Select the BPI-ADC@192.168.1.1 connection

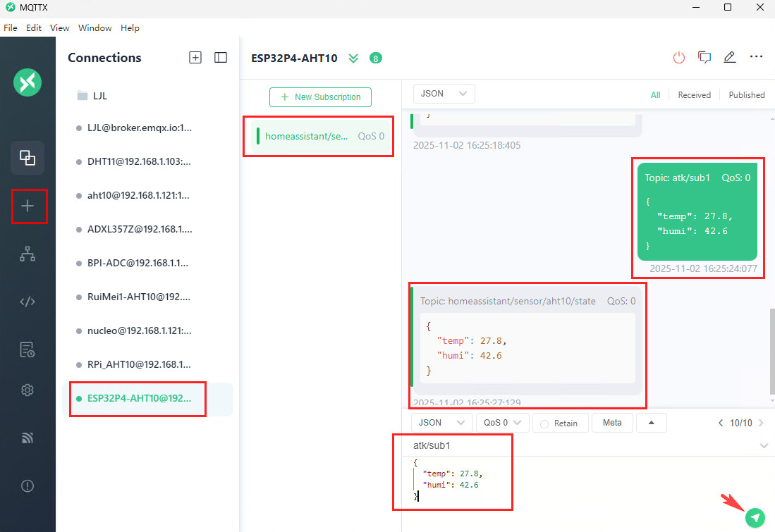(148, 264)
